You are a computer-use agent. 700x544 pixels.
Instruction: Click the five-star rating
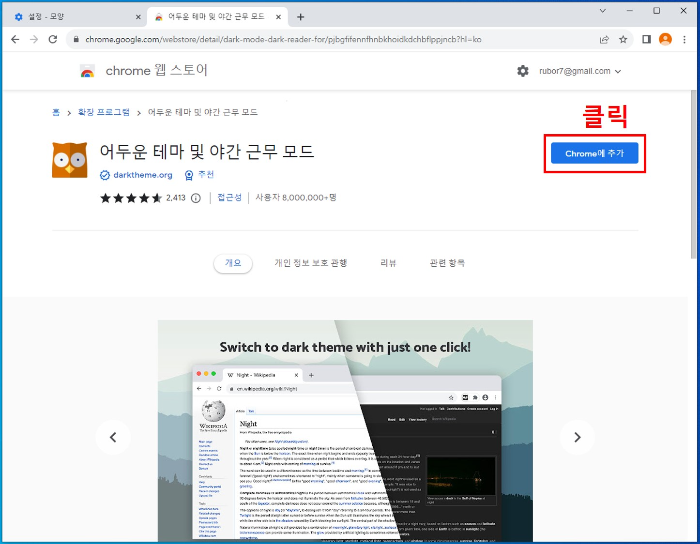(x=131, y=198)
